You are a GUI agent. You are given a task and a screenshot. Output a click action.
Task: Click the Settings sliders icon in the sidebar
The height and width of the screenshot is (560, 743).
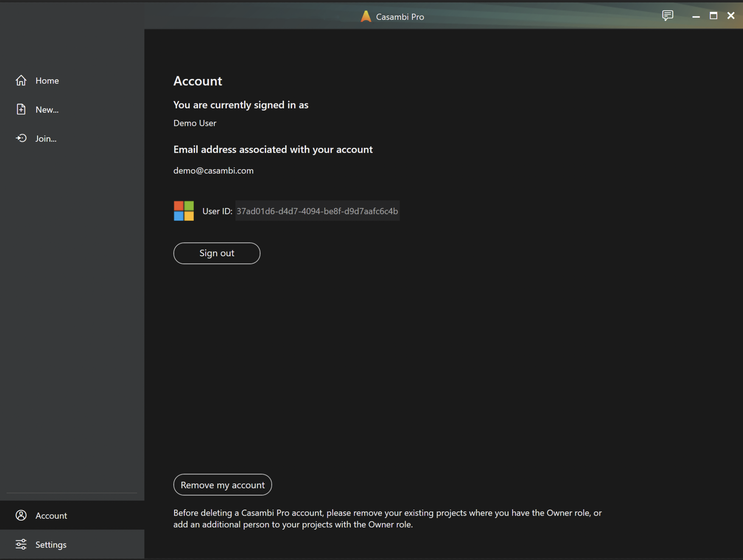click(21, 544)
